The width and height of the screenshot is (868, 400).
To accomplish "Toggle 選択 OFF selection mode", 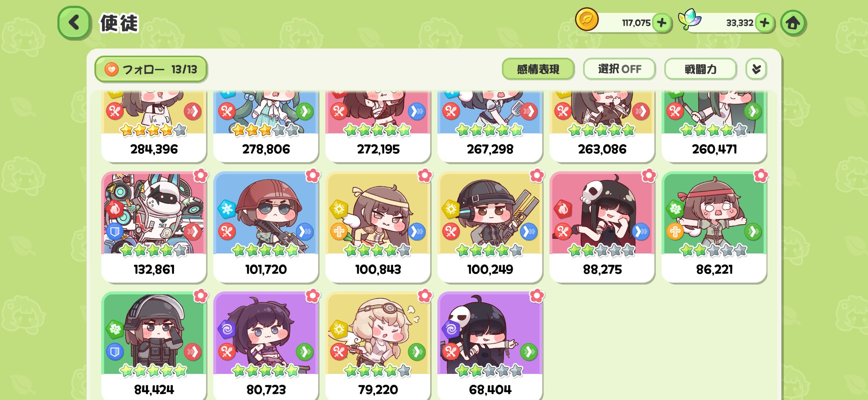I will click(619, 69).
